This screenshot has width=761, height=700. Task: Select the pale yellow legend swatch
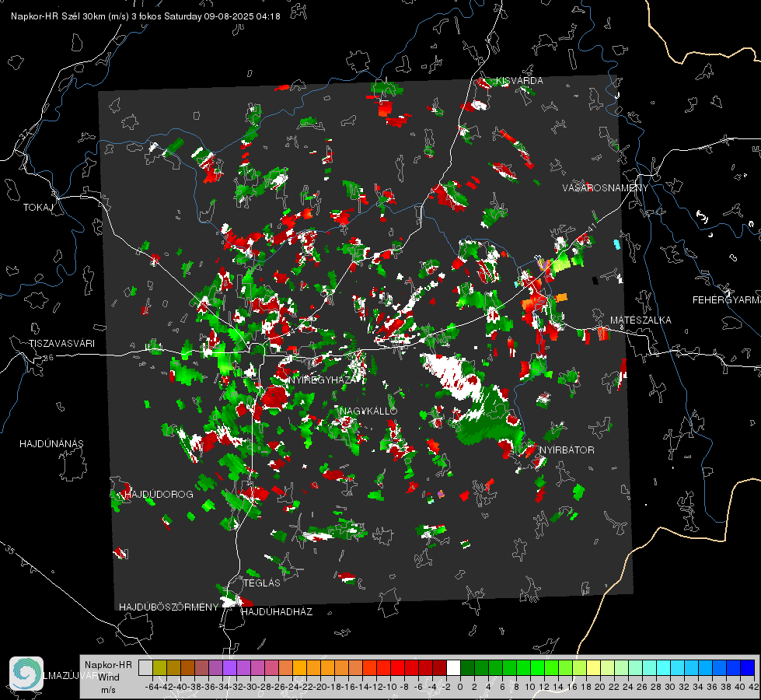(x=594, y=667)
